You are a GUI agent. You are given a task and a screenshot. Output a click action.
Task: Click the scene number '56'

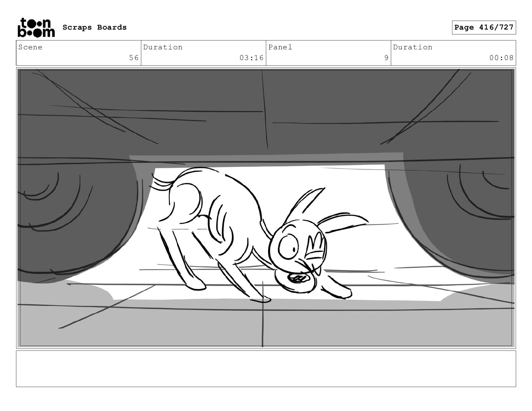(x=134, y=58)
